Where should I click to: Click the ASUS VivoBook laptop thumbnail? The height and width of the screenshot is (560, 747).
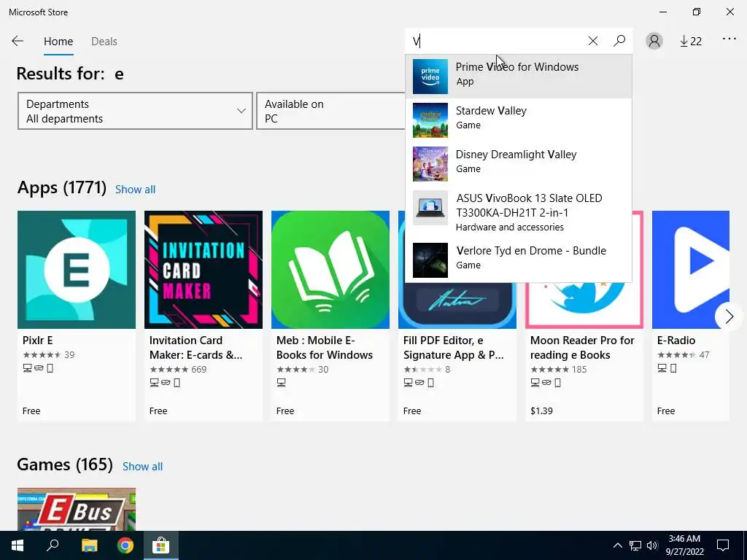(430, 208)
